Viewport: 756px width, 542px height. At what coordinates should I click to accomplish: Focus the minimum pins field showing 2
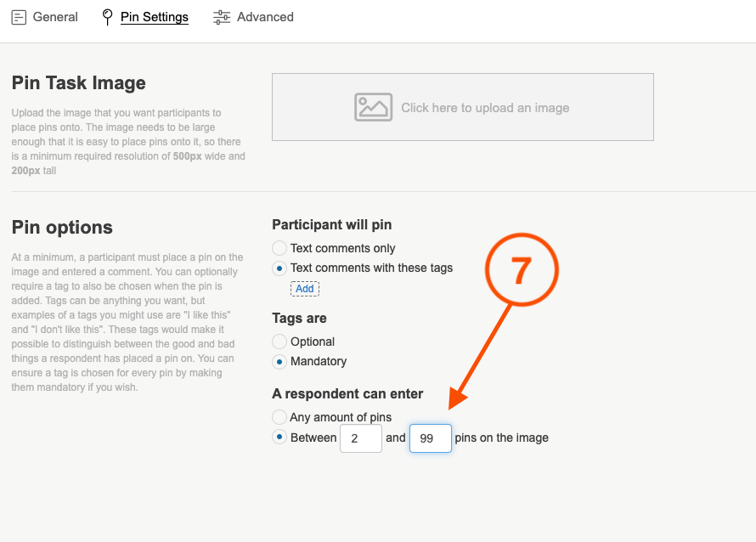360,438
